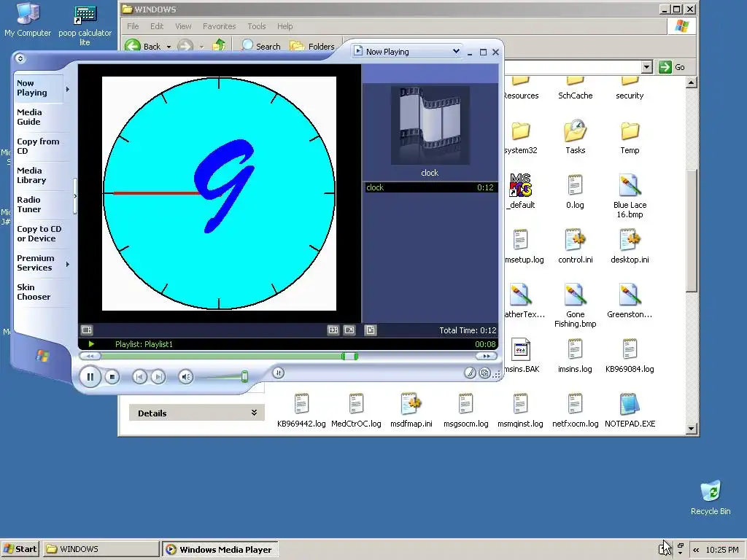Open Copy to CD or Device
This screenshot has height=560, width=747.
click(x=39, y=234)
